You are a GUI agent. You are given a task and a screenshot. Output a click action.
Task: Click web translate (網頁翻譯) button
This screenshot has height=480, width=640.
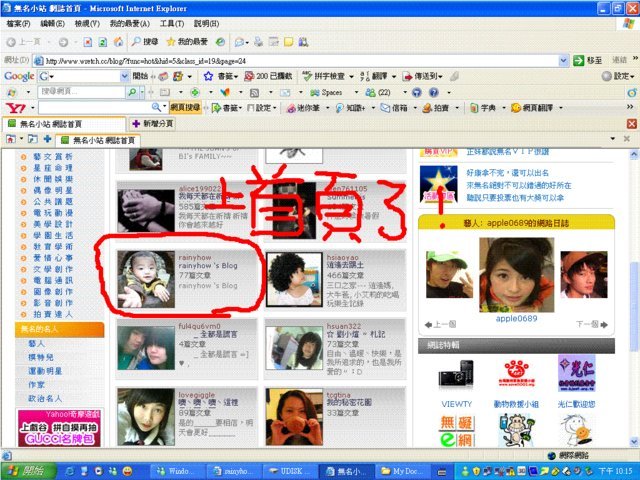(532, 108)
